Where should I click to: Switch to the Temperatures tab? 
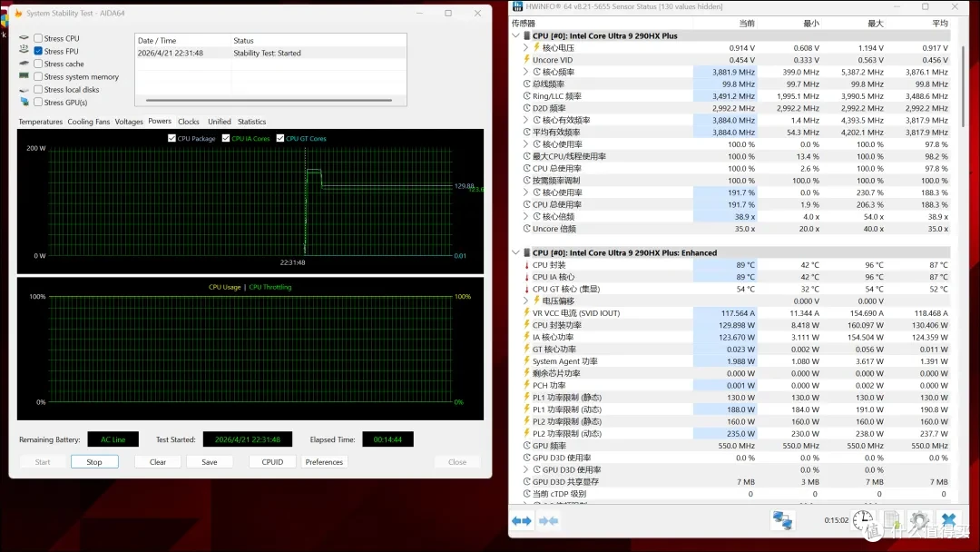point(41,122)
